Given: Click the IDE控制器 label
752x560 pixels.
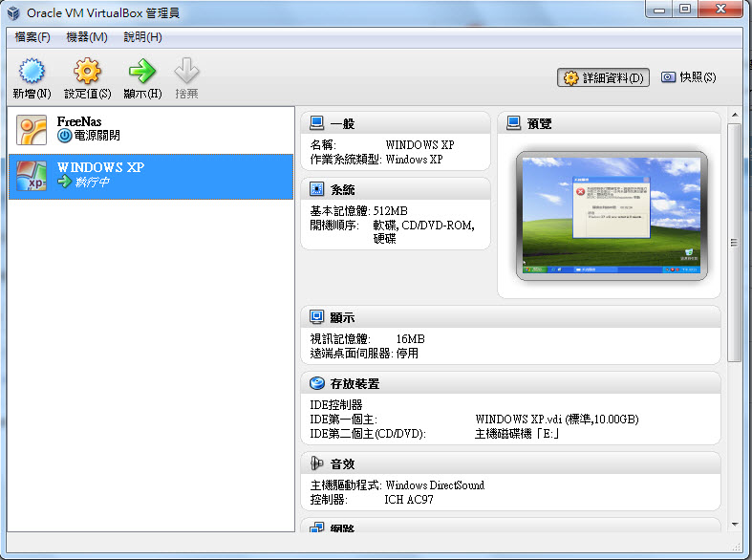Looking at the screenshot, I should tap(336, 404).
